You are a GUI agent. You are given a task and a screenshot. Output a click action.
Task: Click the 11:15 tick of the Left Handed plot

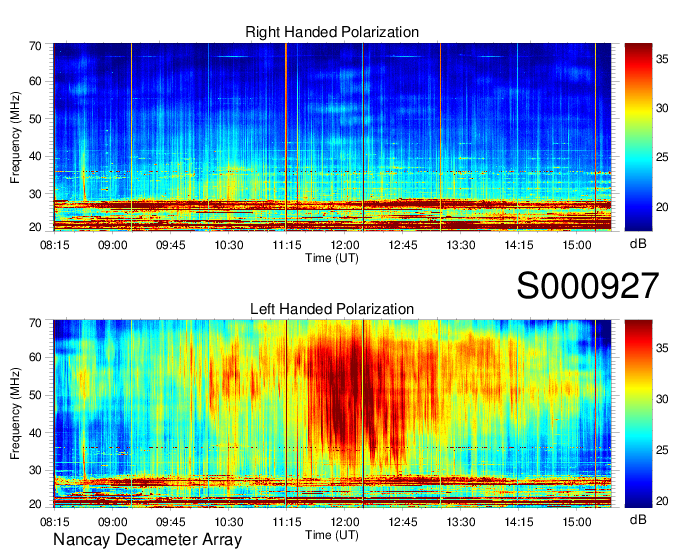tap(287, 522)
